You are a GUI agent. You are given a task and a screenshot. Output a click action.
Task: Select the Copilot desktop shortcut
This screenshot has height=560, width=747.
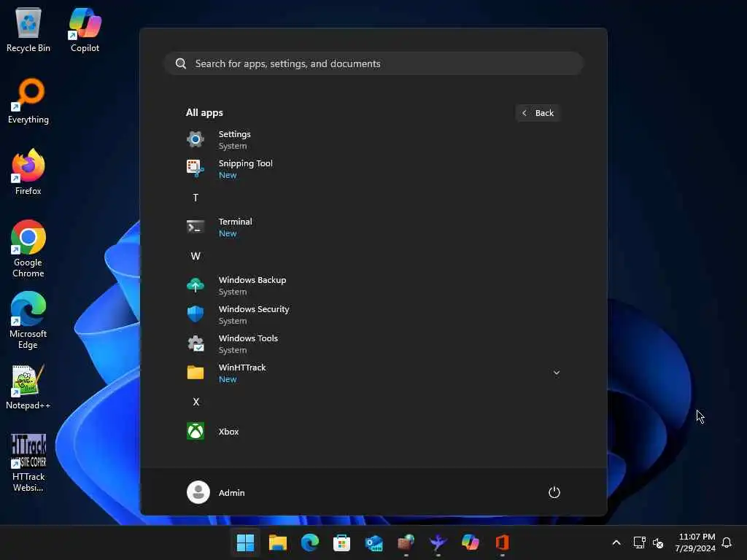coord(85,29)
